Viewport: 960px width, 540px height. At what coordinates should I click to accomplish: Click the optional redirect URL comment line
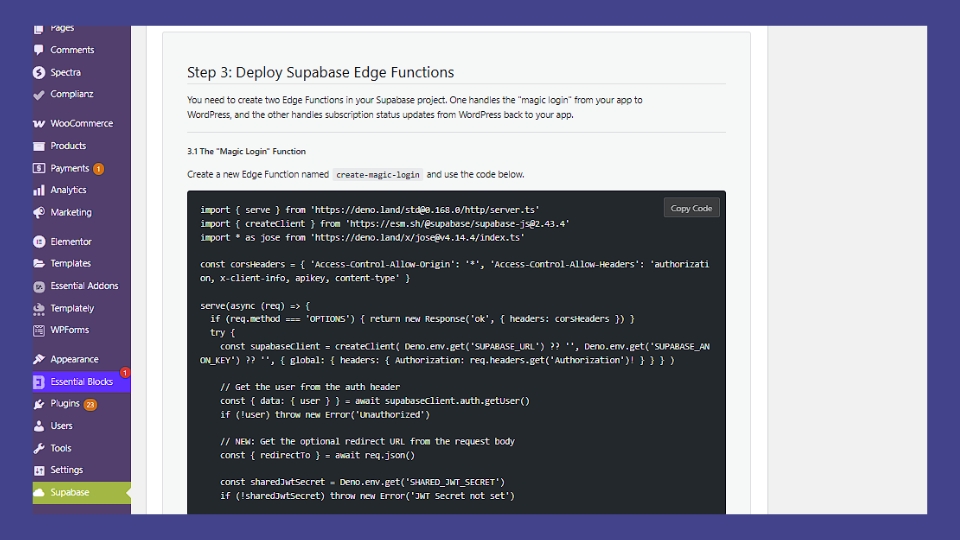[367, 441]
